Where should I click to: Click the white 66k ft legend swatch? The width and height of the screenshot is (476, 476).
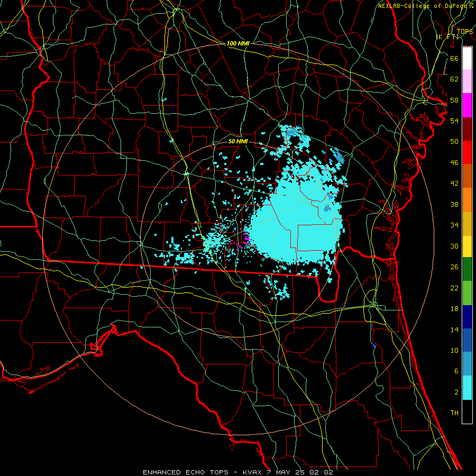[467, 58]
